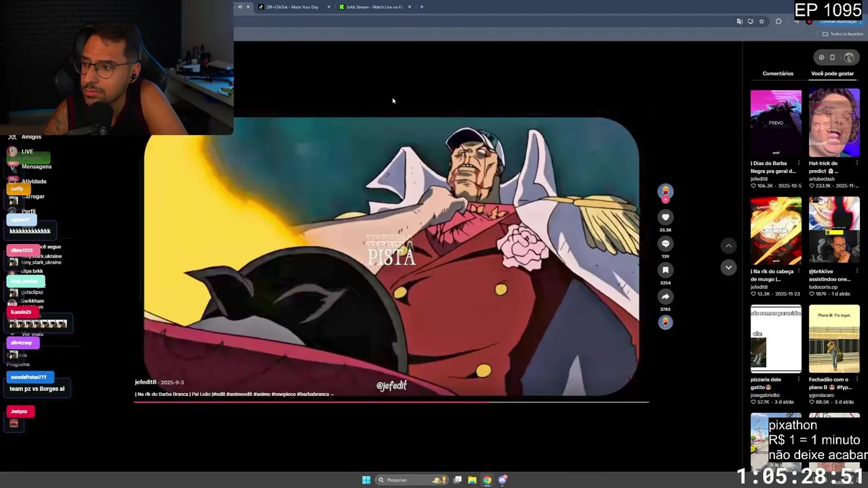Viewport: 868px width, 488px height.
Task: Switch to brkk Stream browser tab
Action: point(374,7)
